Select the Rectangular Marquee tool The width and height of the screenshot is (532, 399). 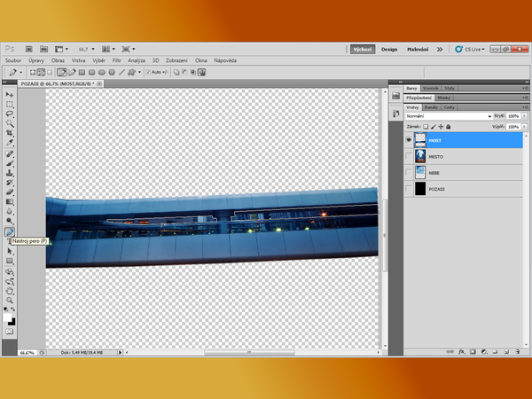click(x=10, y=104)
